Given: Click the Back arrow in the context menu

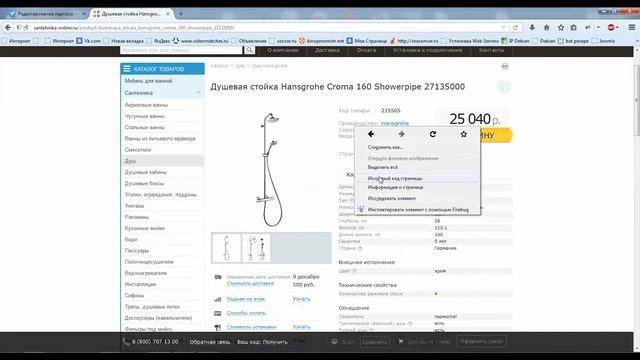Looking at the screenshot, I should tap(371, 134).
